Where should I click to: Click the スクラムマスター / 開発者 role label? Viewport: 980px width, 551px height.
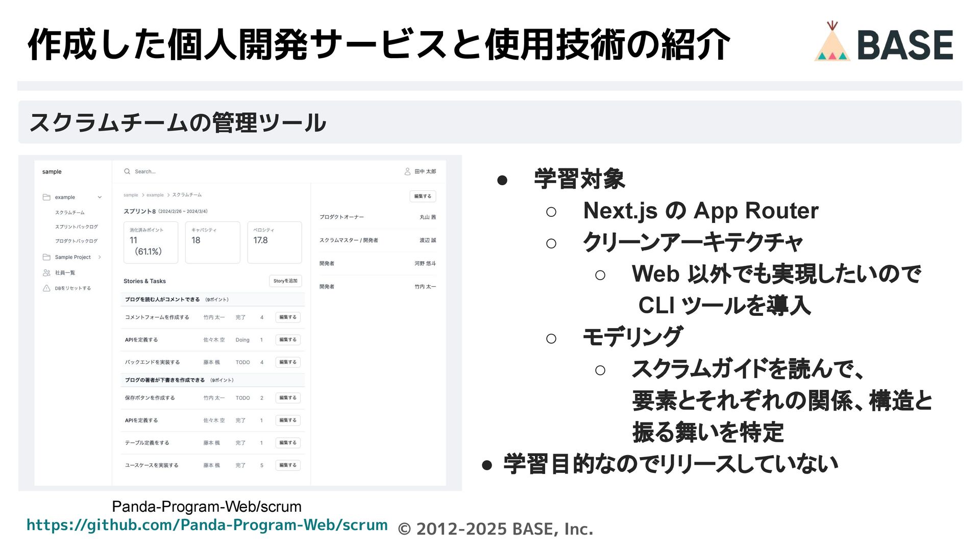349,240
